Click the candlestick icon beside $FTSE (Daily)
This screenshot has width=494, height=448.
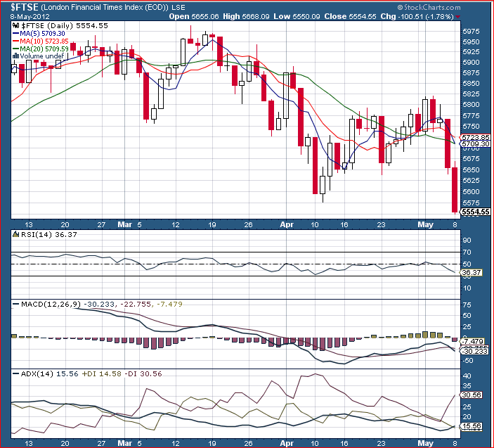[x=16, y=26]
